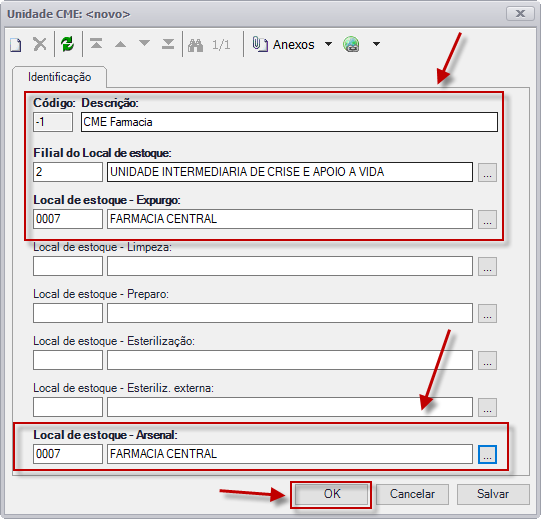Screen dimensions: 541x519
Task: Expand dropdown arrow beside globe icon
Action: 376,44
